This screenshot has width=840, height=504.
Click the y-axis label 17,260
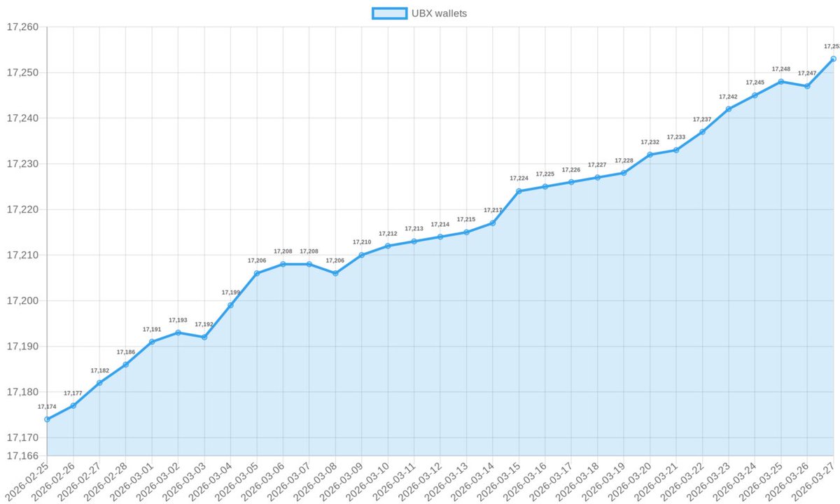[x=23, y=28]
